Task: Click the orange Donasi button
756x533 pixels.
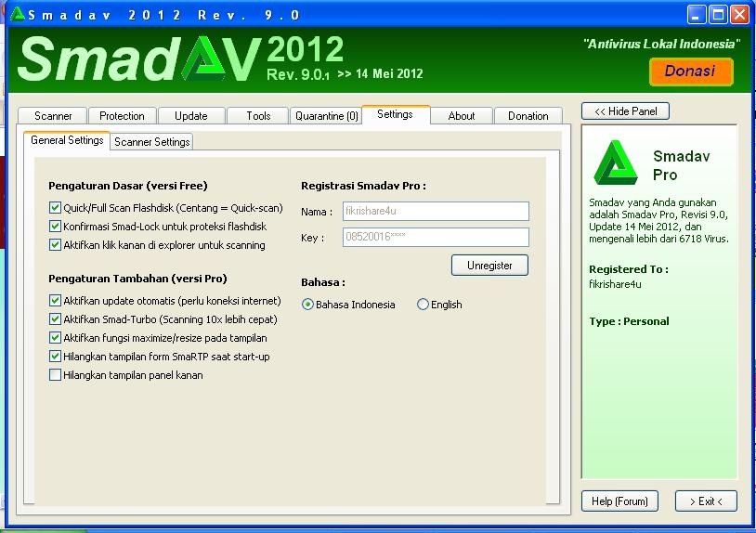Action: (691, 71)
